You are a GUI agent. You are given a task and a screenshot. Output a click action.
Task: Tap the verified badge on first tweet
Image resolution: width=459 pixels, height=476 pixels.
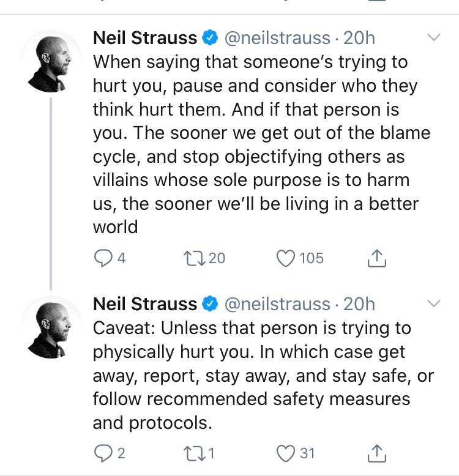[210, 38]
